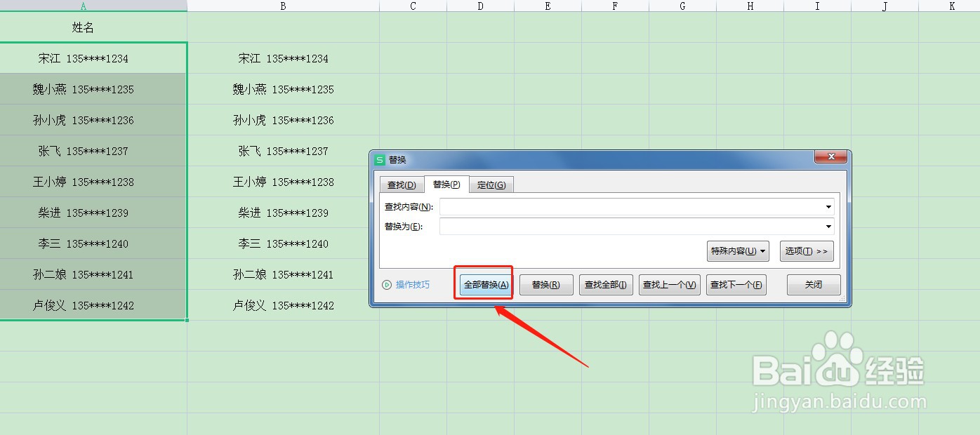The width and height of the screenshot is (980, 435).
Task: Select column I header
Action: point(817,6)
